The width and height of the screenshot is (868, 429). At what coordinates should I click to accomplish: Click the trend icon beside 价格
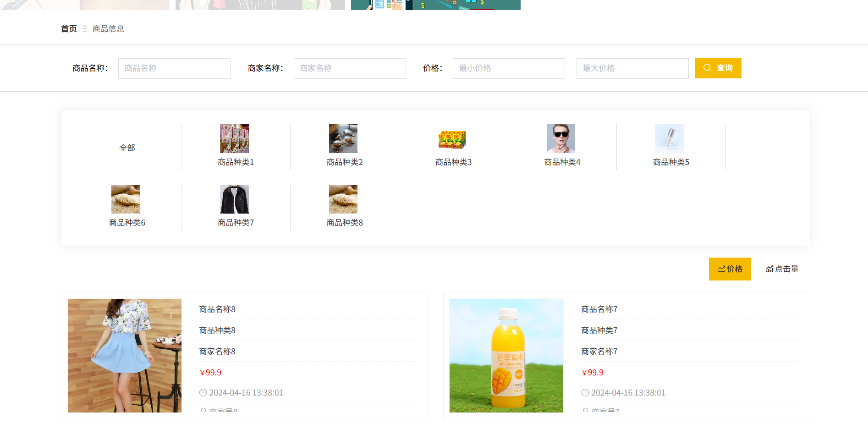pyautogui.click(x=722, y=269)
